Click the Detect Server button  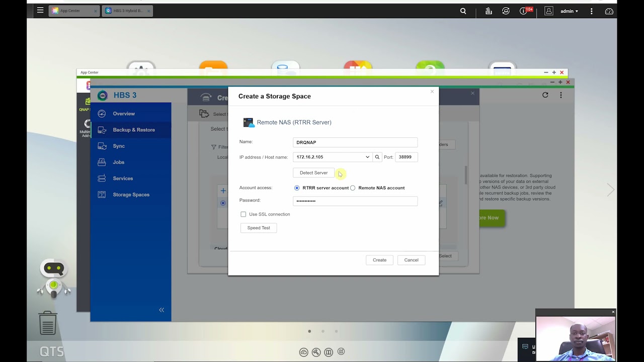click(x=313, y=172)
